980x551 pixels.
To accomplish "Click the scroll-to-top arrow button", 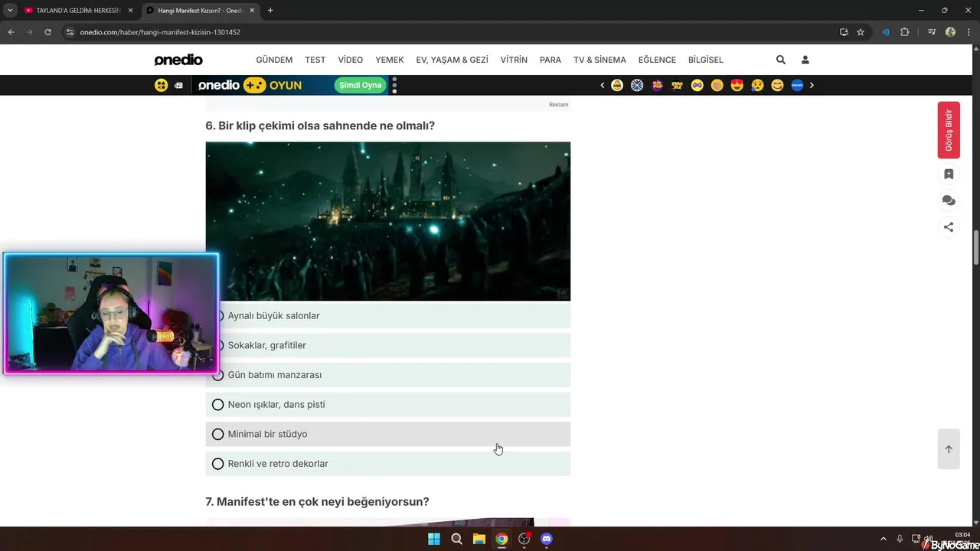I will point(949,449).
